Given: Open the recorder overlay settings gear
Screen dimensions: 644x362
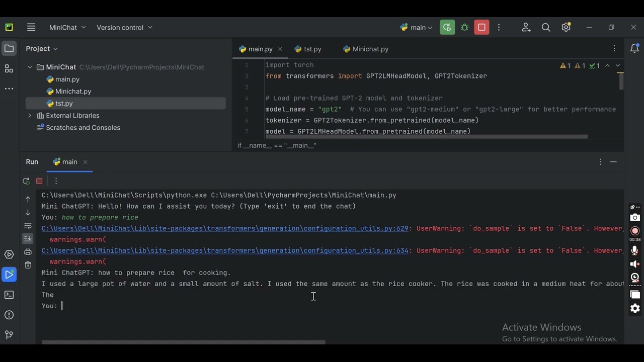Looking at the screenshot, I should [x=635, y=308].
